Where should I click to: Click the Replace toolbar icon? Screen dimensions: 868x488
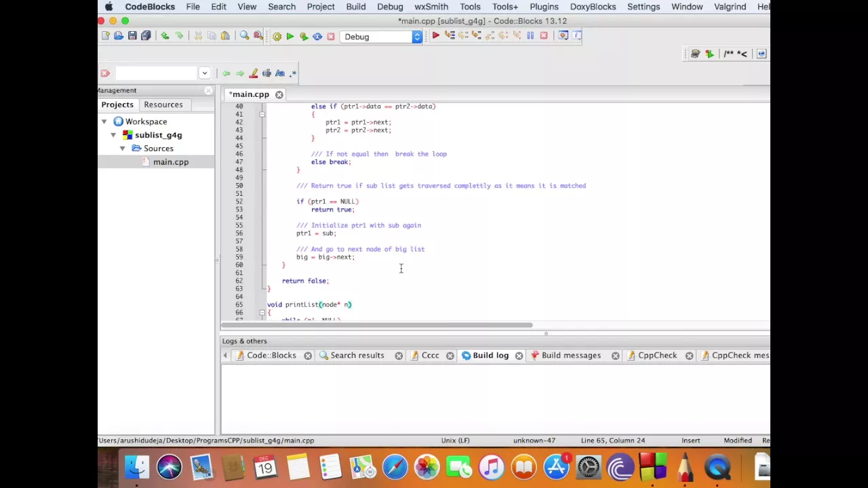pyautogui.click(x=258, y=36)
